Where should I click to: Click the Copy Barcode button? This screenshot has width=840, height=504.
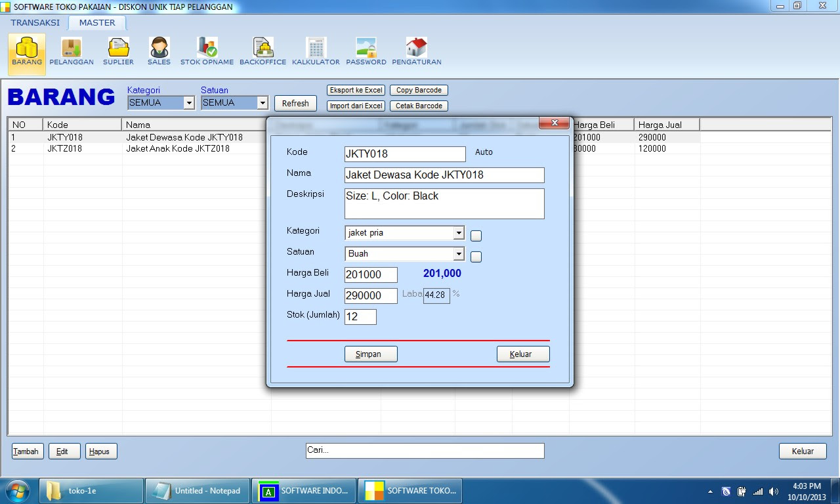419,90
